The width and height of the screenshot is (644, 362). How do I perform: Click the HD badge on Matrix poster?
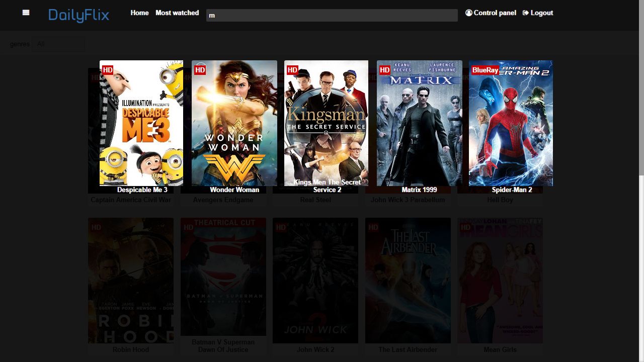click(x=385, y=70)
